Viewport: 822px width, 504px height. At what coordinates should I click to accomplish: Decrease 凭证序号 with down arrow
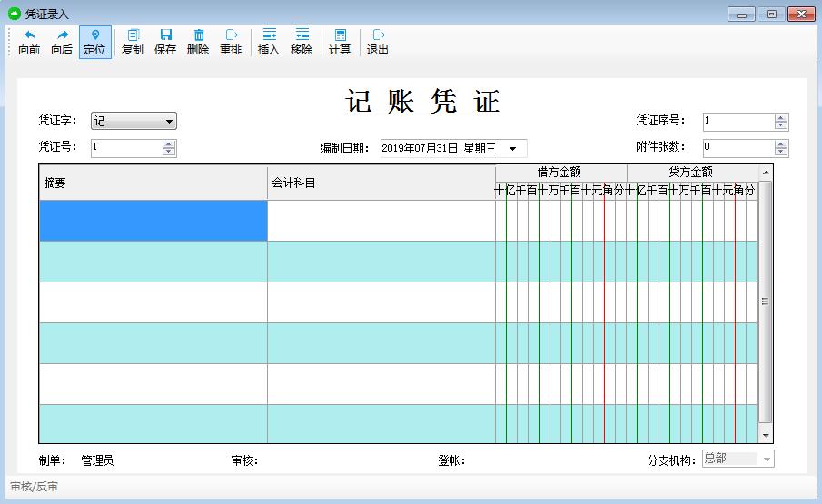click(781, 125)
